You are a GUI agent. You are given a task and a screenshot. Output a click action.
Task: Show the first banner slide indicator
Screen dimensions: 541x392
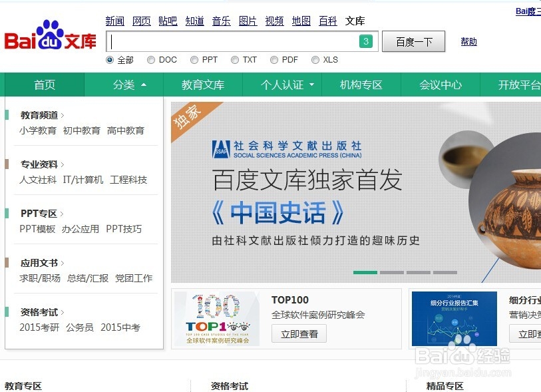[x=365, y=272]
